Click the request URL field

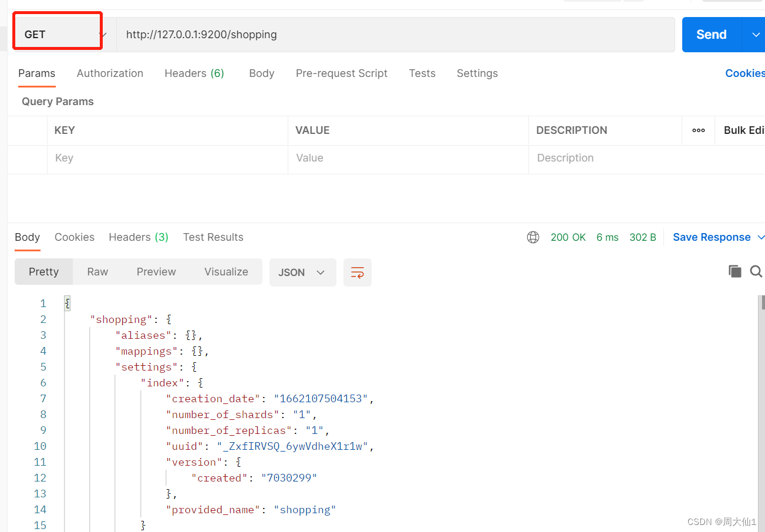[395, 35]
